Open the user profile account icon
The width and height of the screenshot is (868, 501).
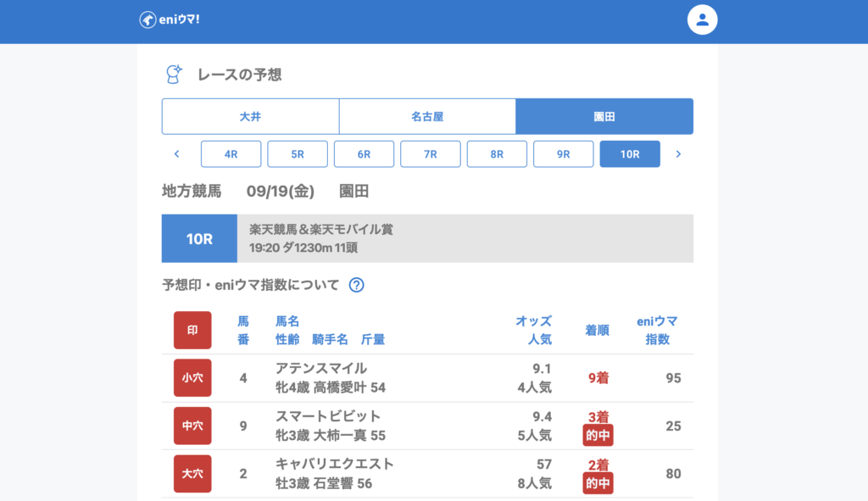pyautogui.click(x=702, y=20)
